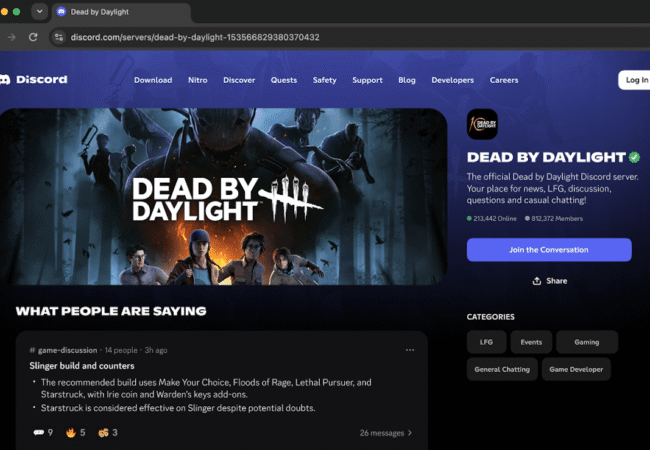Click the fire reaction with 5
The height and width of the screenshot is (450, 650).
pos(75,433)
